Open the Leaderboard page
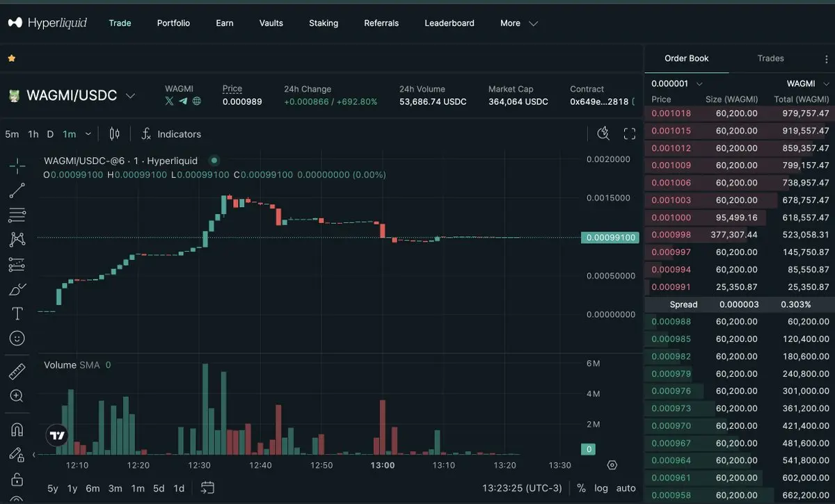Screen dimensions: 835x504 [450, 23]
